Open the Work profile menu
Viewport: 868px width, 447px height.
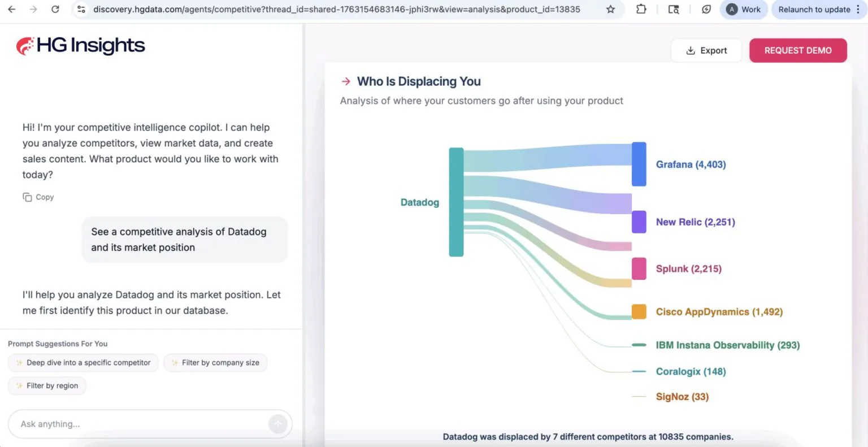[x=744, y=9]
